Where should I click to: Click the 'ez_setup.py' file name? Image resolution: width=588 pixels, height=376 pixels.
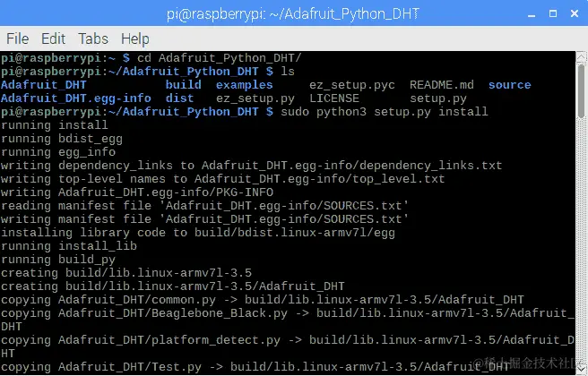pos(255,98)
